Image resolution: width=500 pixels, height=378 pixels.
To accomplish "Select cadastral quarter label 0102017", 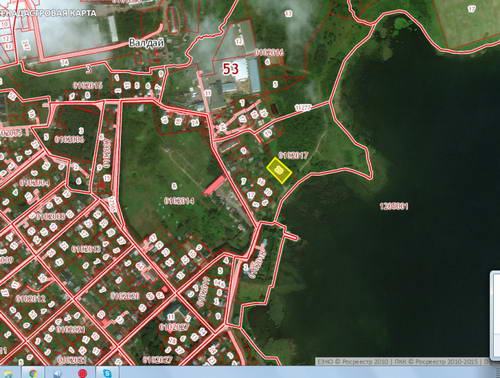I will 293,155.
